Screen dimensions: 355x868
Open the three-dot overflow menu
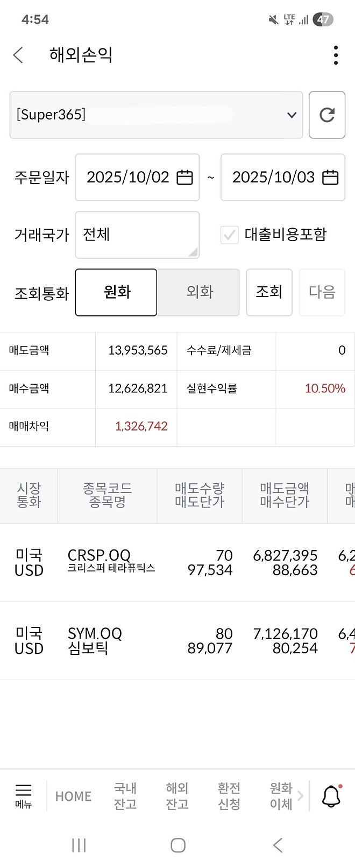coord(335,55)
